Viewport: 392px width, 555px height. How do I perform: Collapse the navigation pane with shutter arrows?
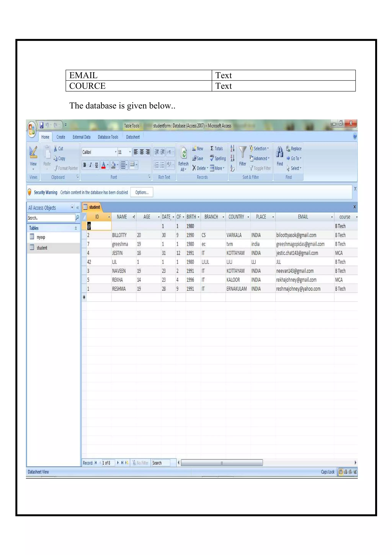pos(78,208)
